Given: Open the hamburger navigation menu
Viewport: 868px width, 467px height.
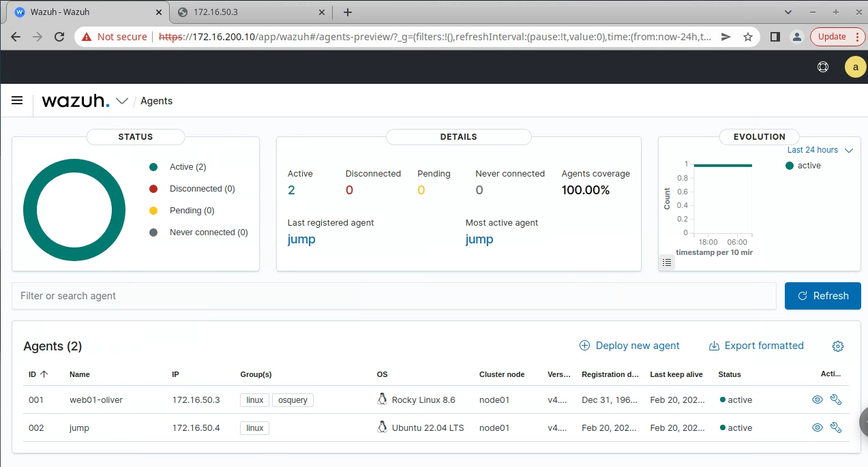Looking at the screenshot, I should (x=18, y=100).
